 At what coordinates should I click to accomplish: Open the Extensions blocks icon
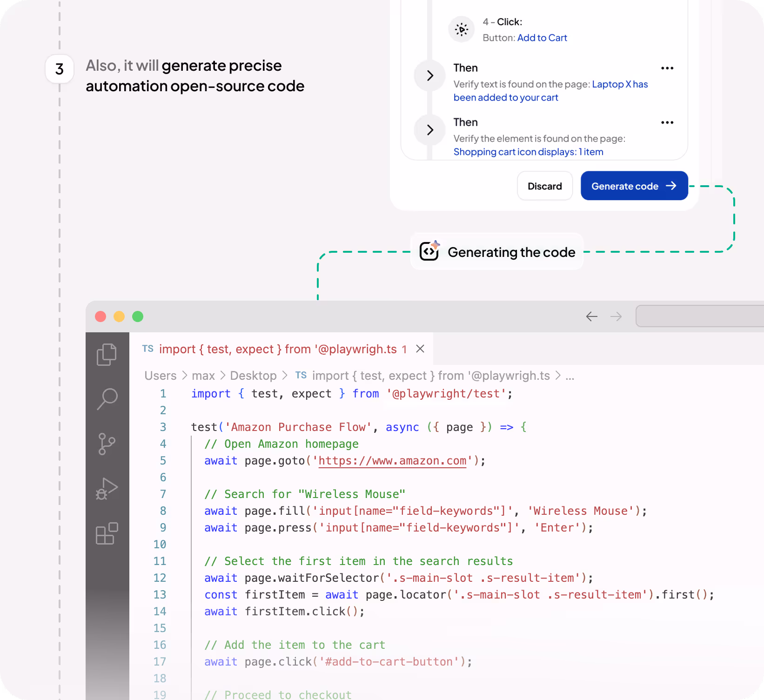(107, 533)
